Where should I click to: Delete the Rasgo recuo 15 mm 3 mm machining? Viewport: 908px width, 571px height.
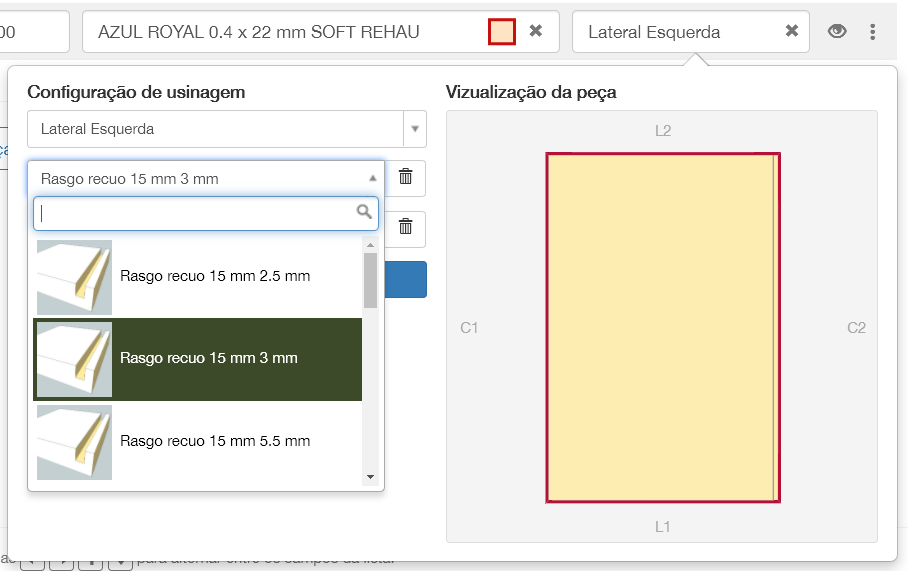405,178
